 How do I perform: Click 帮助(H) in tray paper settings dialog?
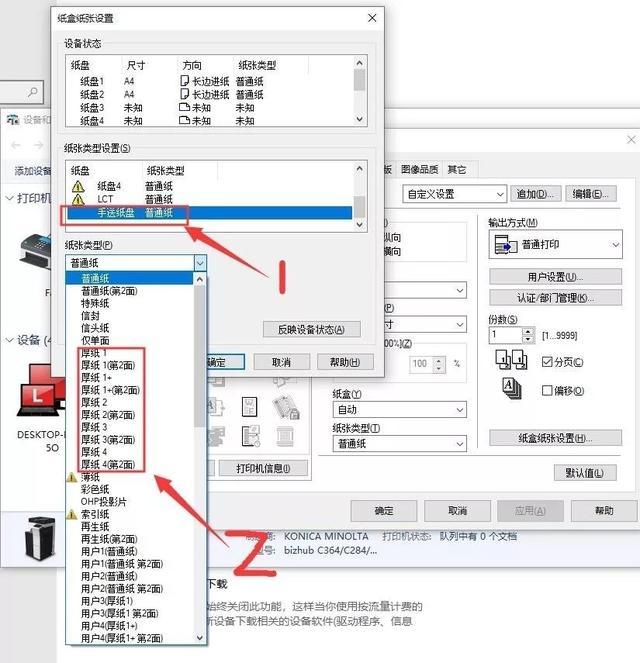point(345,362)
